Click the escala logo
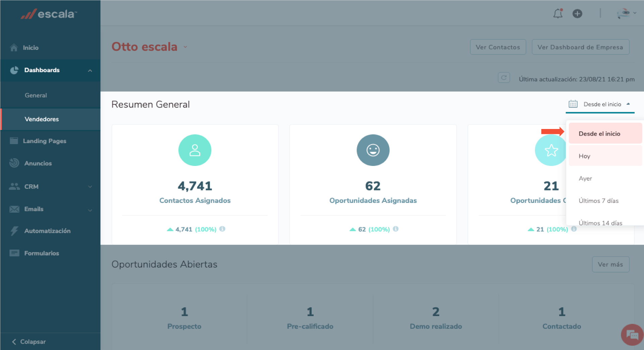The height and width of the screenshot is (350, 644). 49,14
